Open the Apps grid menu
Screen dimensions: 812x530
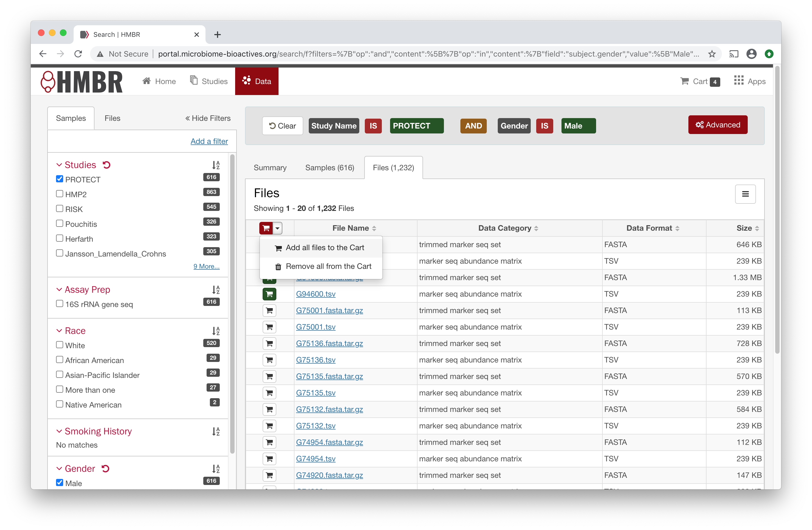750,81
